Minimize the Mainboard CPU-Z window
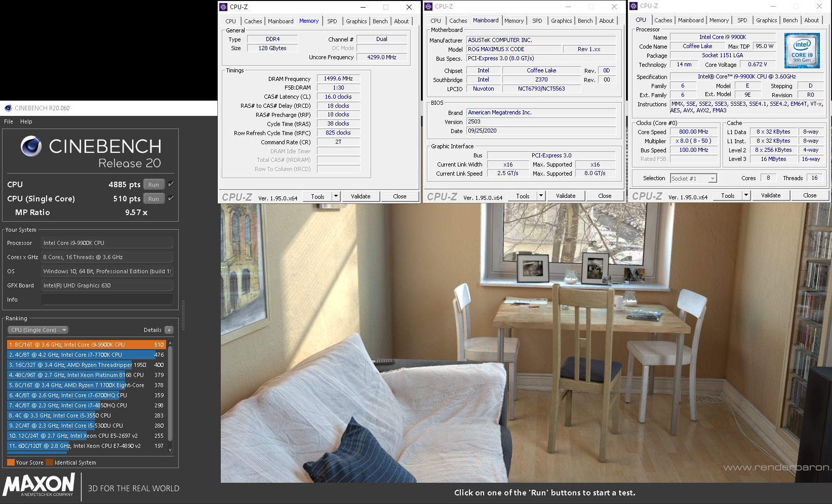 568,7
